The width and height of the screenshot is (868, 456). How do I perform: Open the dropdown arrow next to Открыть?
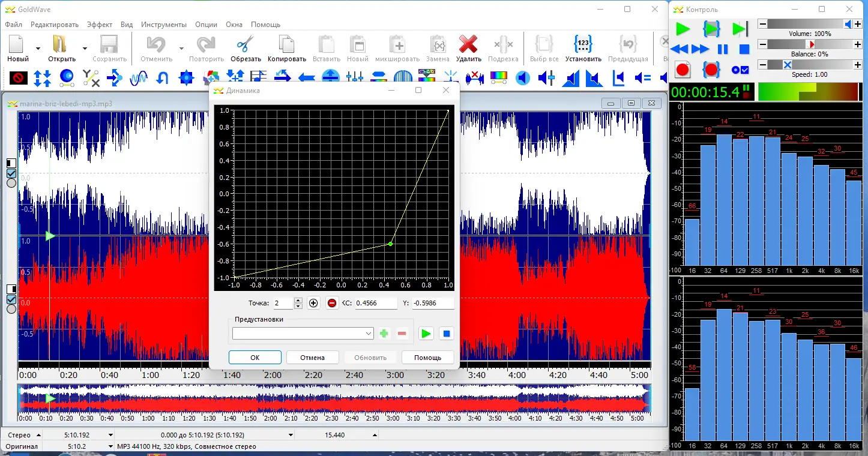85,48
